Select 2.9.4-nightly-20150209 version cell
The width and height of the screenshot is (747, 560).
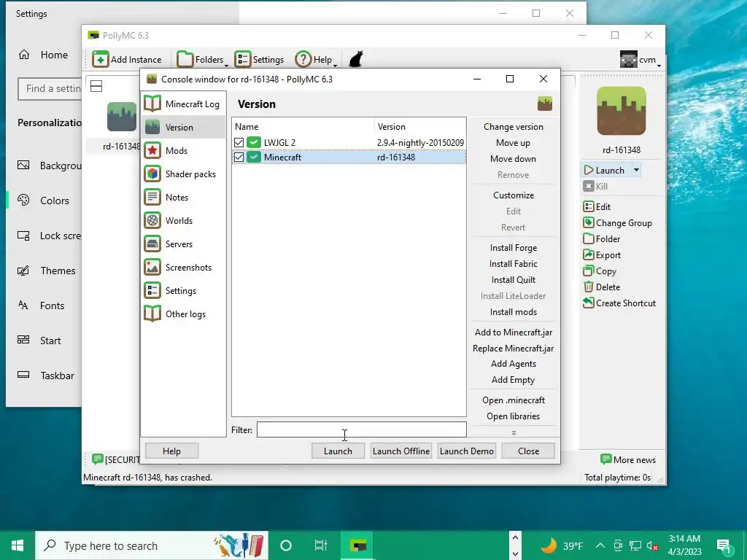pyautogui.click(x=420, y=142)
